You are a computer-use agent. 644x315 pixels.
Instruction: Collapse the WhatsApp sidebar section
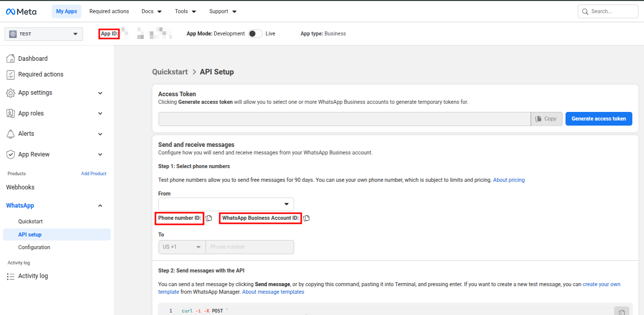100,206
